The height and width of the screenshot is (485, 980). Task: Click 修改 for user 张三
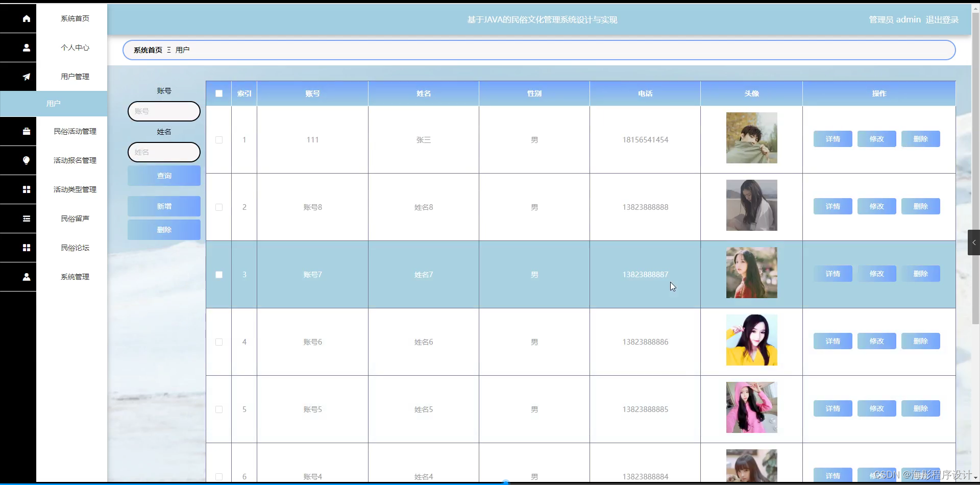tap(876, 139)
